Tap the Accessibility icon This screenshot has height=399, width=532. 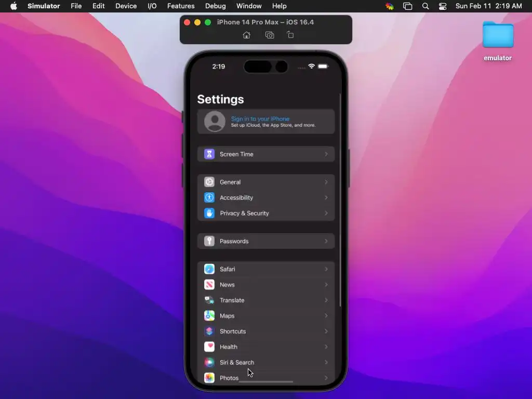tap(209, 197)
